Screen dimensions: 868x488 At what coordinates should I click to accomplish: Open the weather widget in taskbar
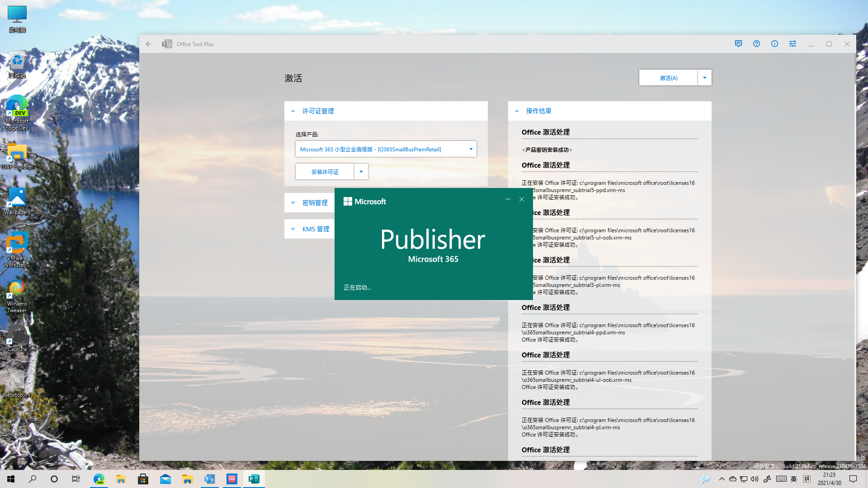[x=706, y=479]
